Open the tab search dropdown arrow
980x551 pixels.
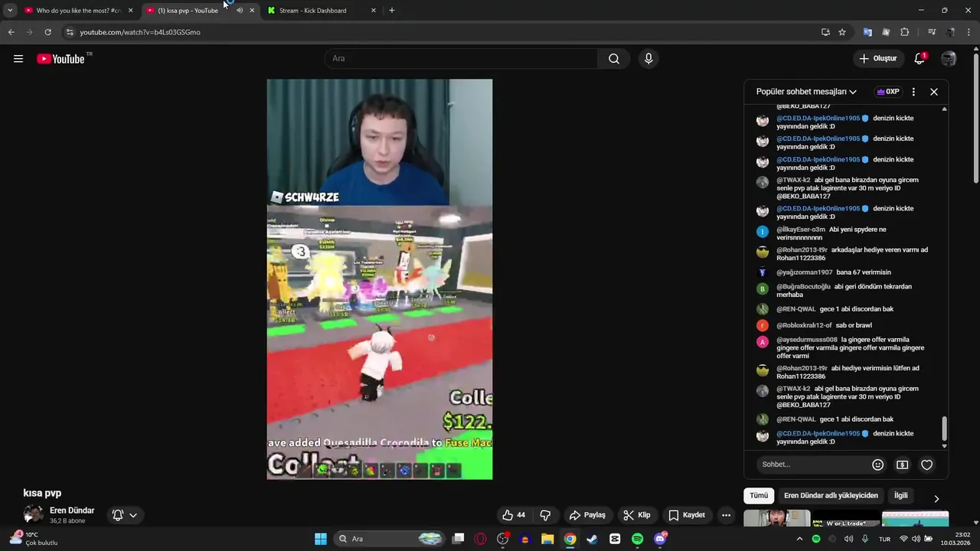(x=10, y=11)
